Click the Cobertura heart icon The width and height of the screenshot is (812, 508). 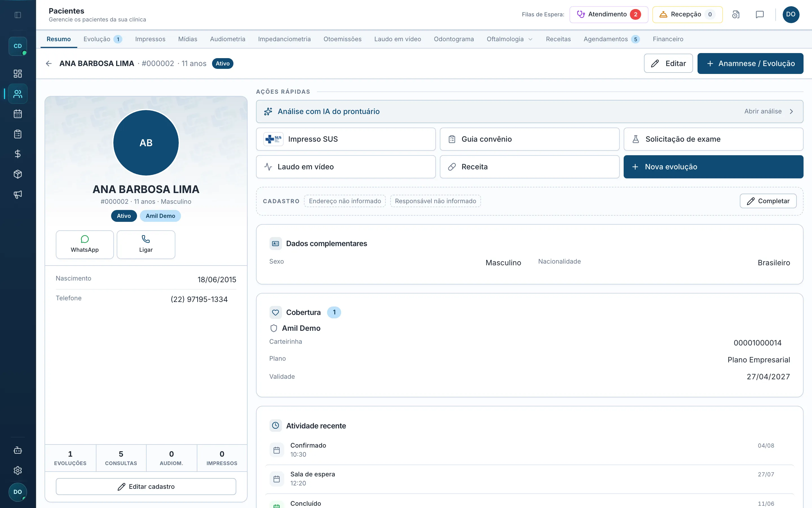pyautogui.click(x=275, y=312)
